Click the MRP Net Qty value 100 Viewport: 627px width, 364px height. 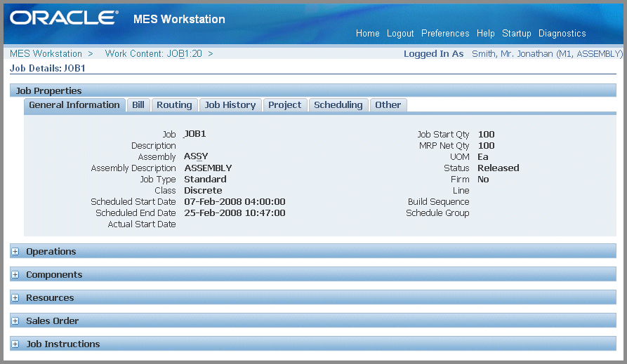(x=487, y=145)
